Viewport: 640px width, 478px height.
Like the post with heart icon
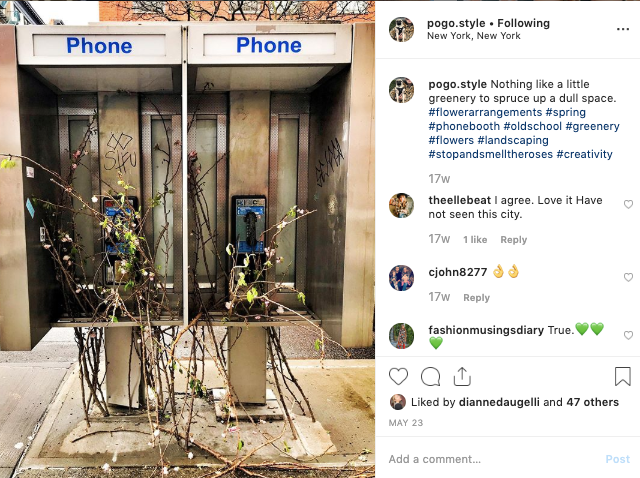point(398,376)
